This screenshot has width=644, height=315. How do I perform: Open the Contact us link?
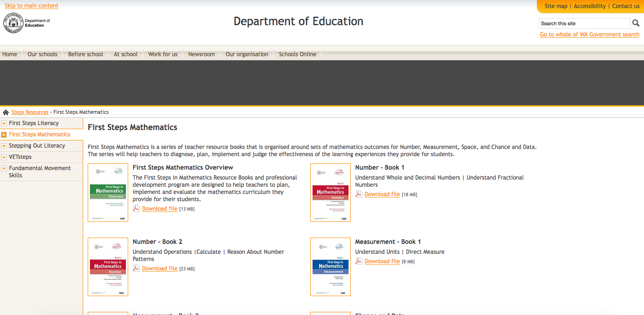click(x=626, y=6)
